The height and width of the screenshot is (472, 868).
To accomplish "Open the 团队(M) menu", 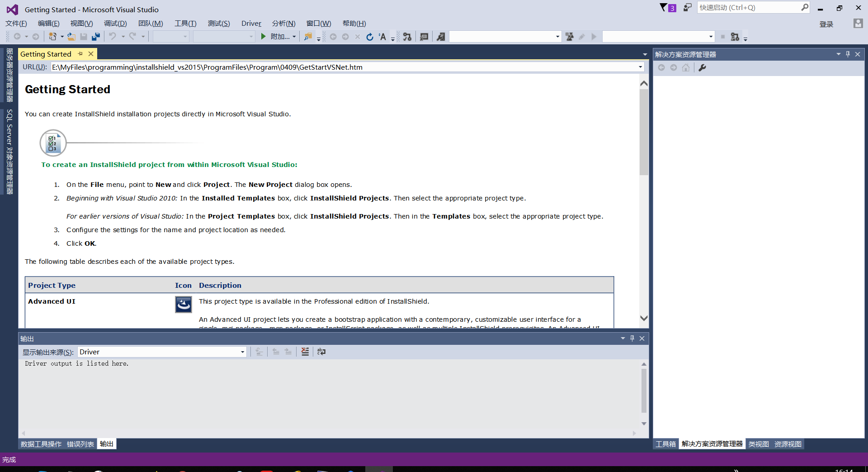I will 151,24.
